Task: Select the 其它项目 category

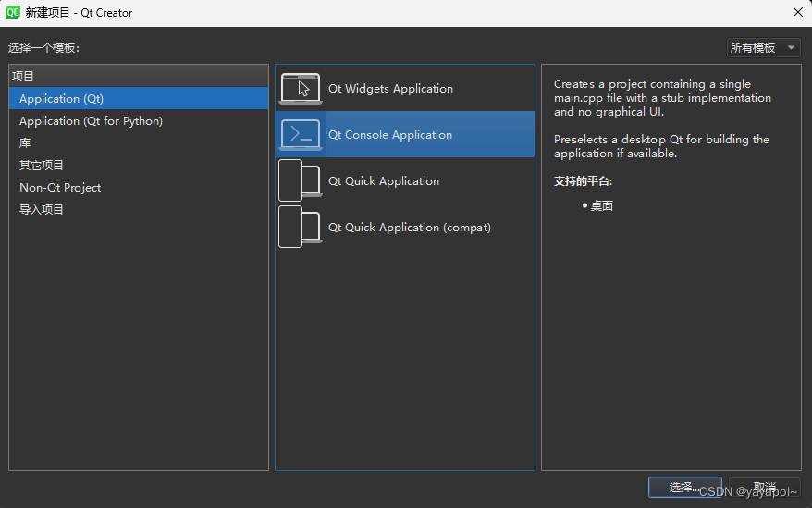Action: click(x=139, y=166)
